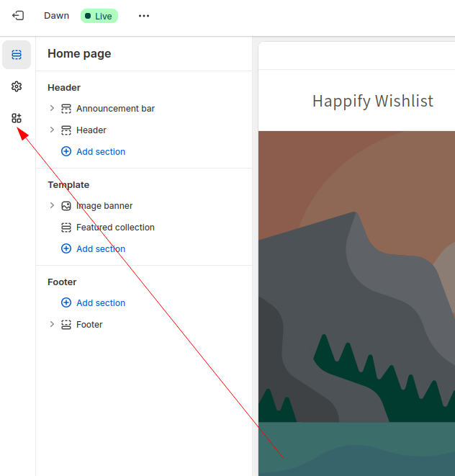Add section in the Template group
The width and height of the screenshot is (455, 476).
(x=101, y=248)
